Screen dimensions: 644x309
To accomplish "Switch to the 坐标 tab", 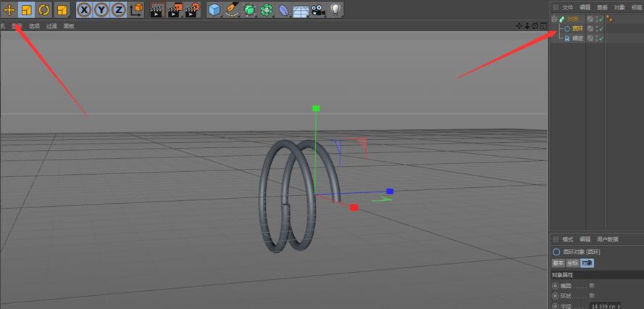I will click(x=572, y=263).
